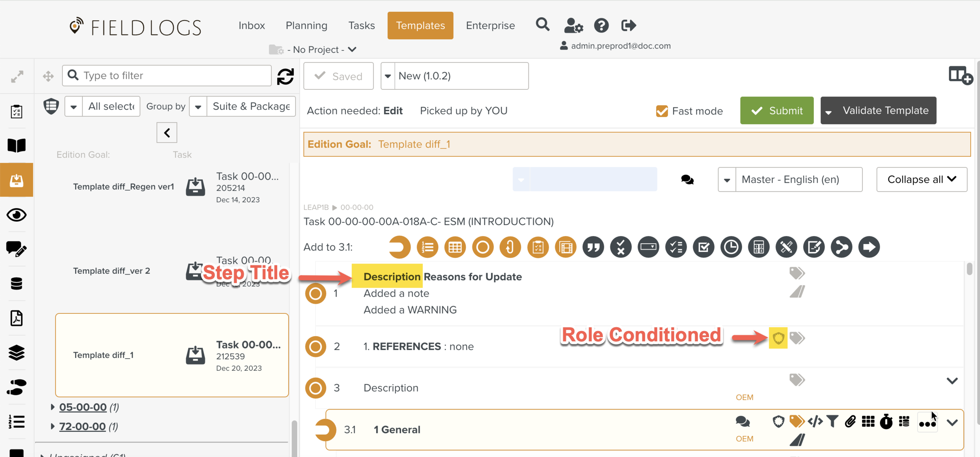Toggle the Fast mode checkbox

tap(662, 111)
